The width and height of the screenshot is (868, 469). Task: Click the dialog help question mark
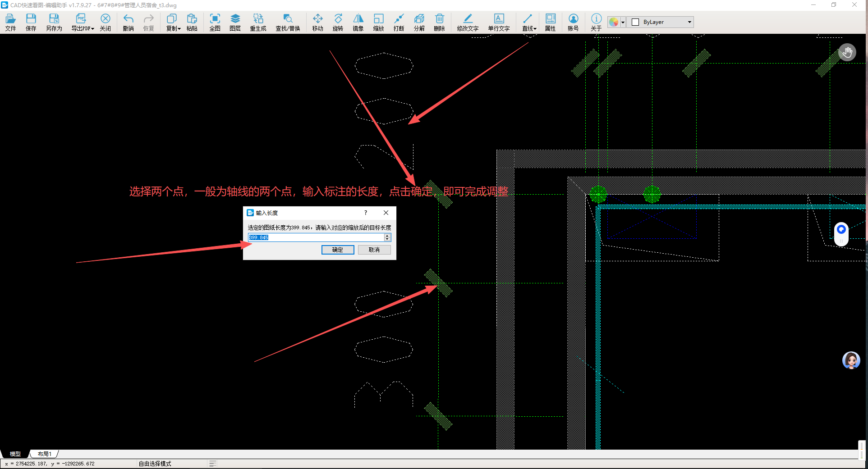coord(366,213)
